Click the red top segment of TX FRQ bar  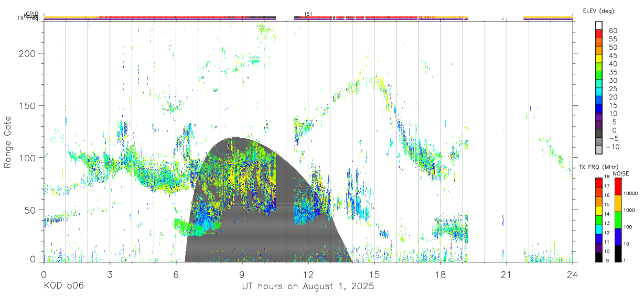pyautogui.click(x=599, y=182)
